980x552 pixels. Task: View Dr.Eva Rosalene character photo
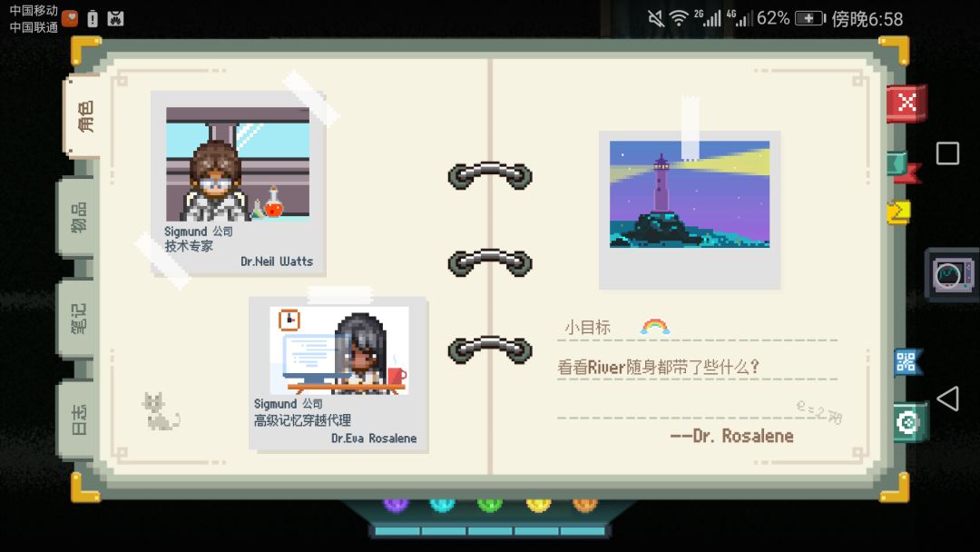coord(339,350)
